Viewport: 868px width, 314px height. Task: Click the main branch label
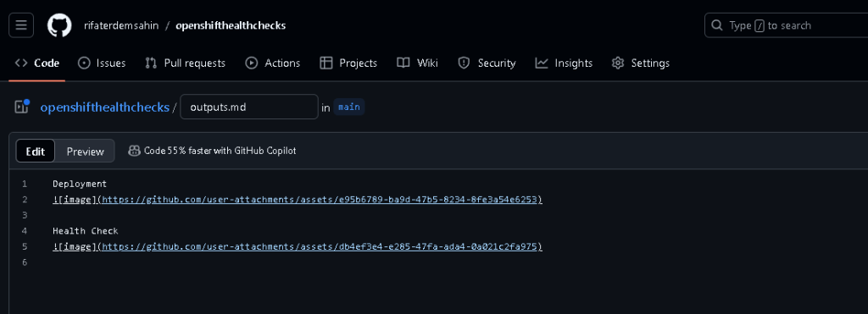(x=348, y=107)
